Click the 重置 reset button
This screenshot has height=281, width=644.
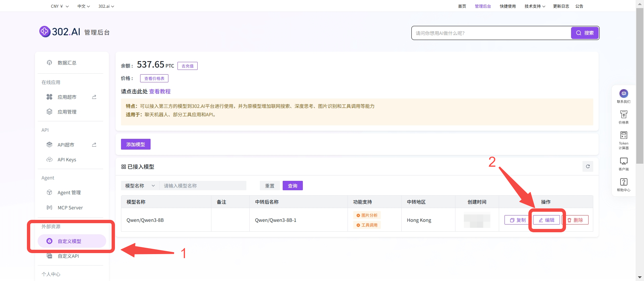pyautogui.click(x=270, y=186)
